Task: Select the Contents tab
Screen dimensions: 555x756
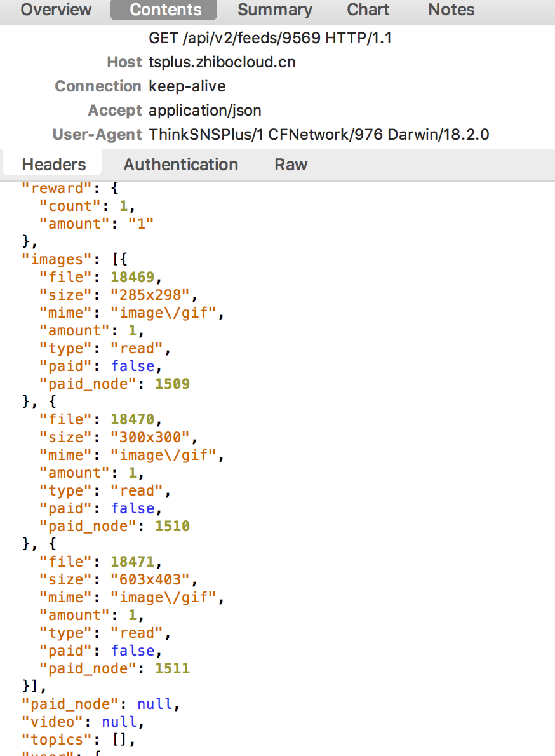Action: [164, 10]
